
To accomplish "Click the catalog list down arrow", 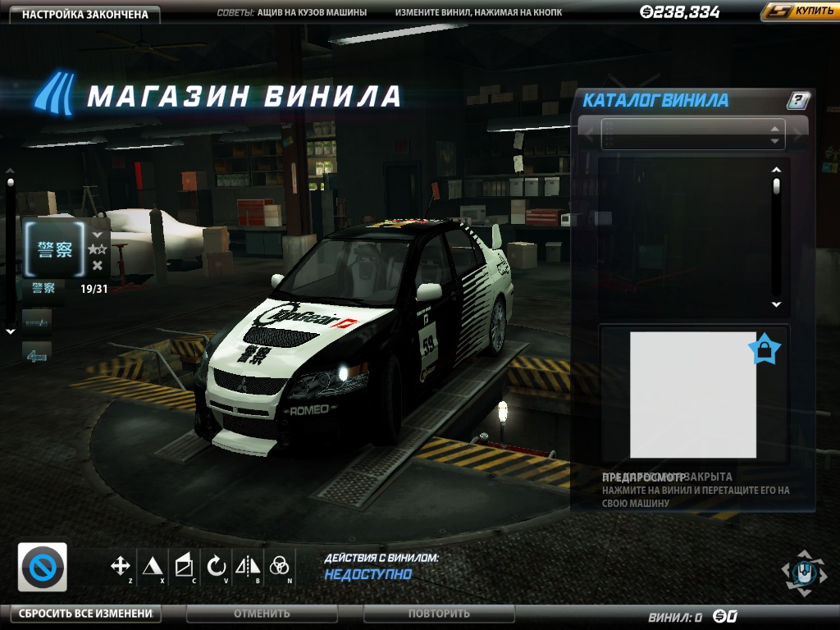I will pos(776,304).
